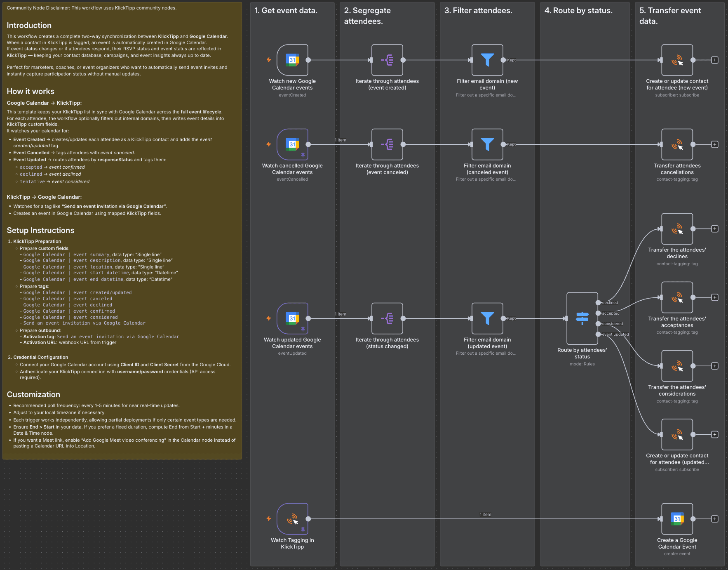Image resolution: width=728 pixels, height=570 pixels.
Task: Select the Iterate through attendees (status changed) node
Action: (x=387, y=318)
